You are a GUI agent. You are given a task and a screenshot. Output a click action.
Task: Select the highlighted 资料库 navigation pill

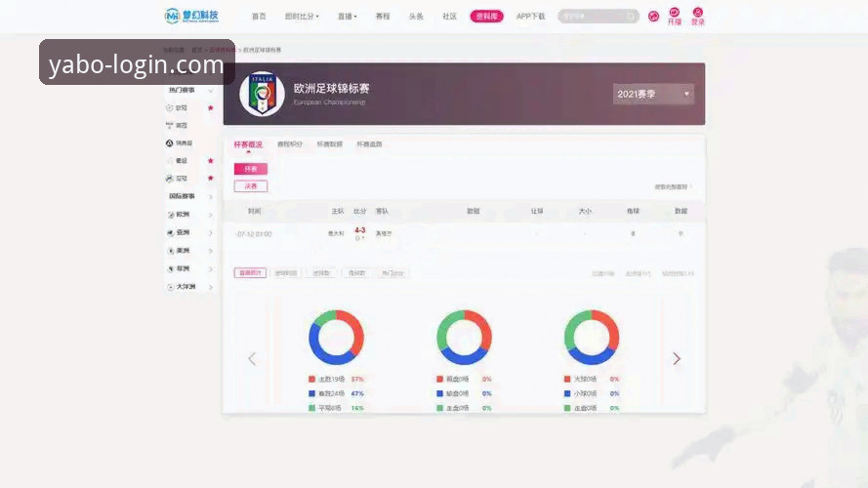(486, 17)
